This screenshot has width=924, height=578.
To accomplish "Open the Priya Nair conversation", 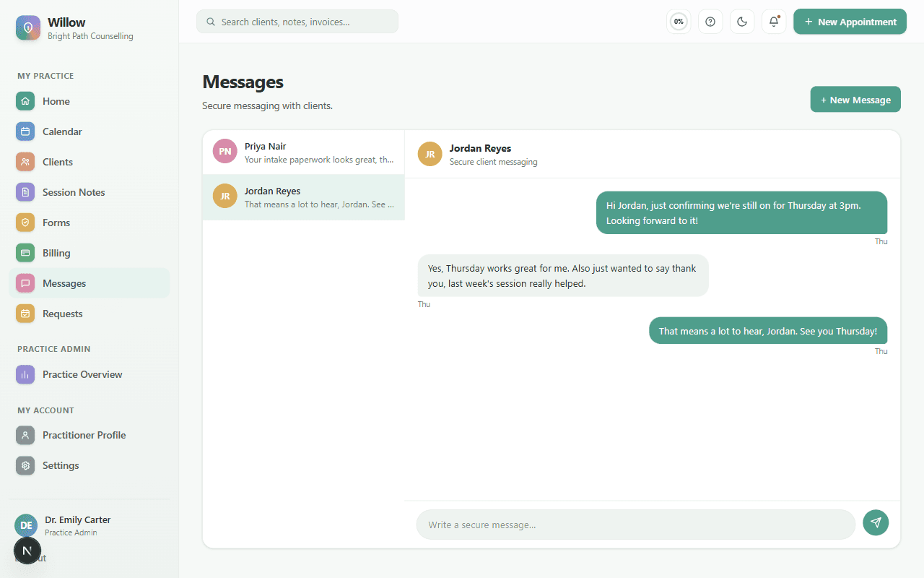I will click(303, 152).
